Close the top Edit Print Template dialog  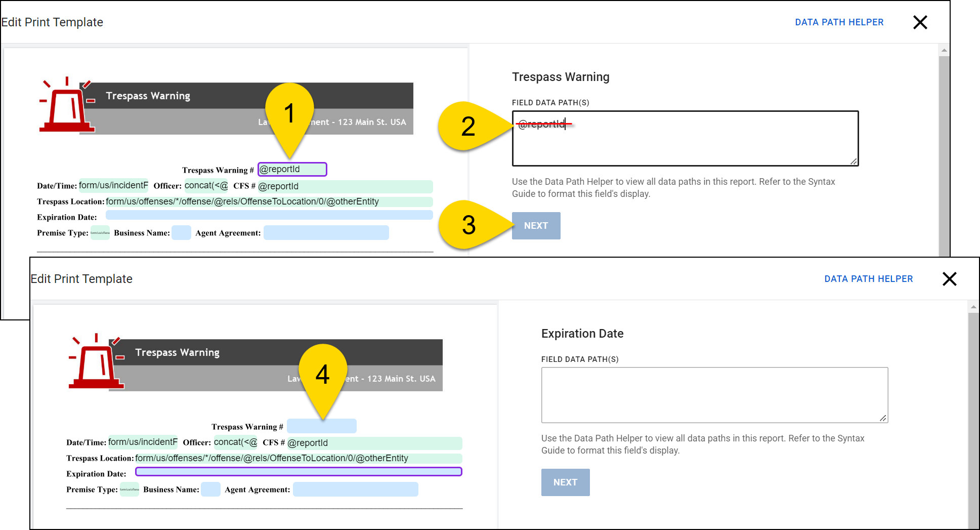[920, 22]
